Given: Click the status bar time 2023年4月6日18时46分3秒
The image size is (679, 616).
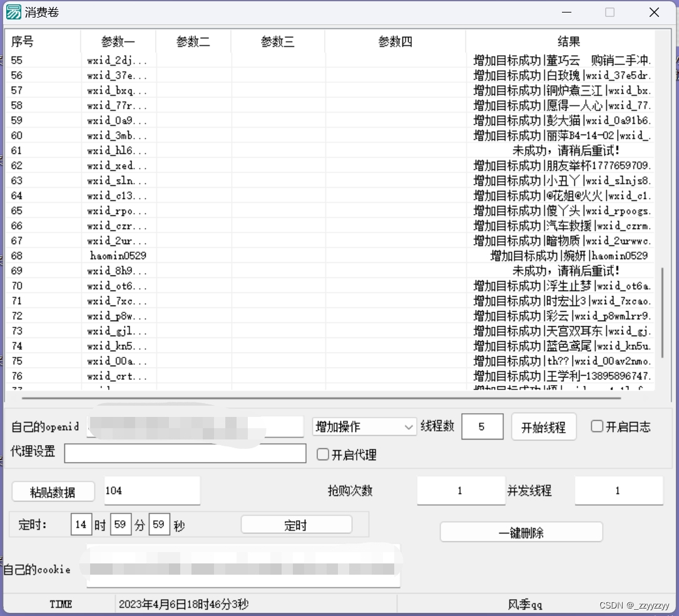Looking at the screenshot, I should 183,604.
